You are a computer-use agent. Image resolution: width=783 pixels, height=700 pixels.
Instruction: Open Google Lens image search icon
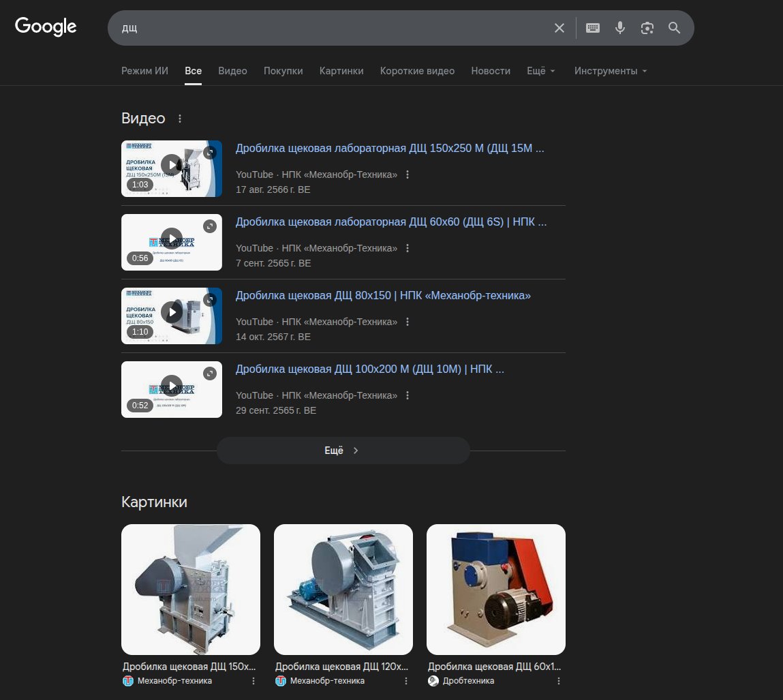coord(647,28)
